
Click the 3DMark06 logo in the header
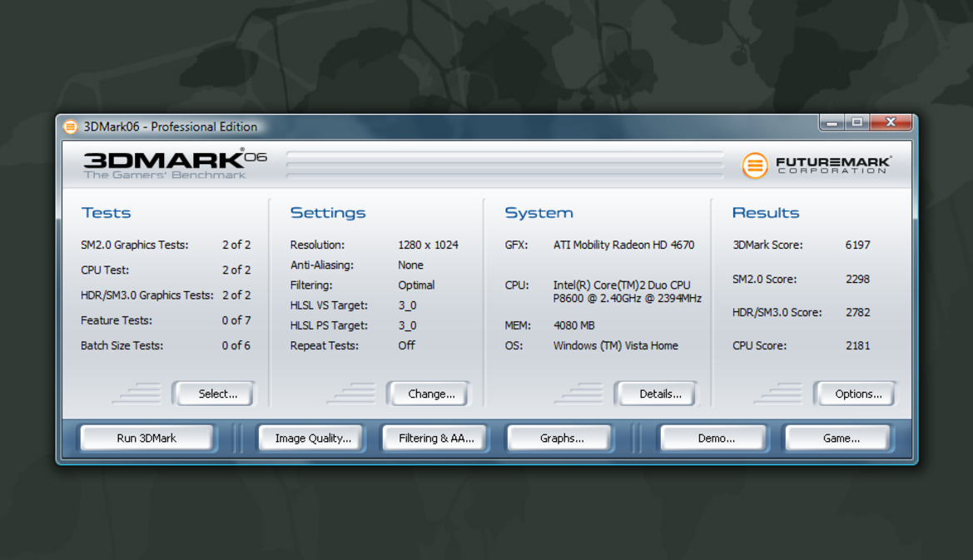[x=175, y=165]
